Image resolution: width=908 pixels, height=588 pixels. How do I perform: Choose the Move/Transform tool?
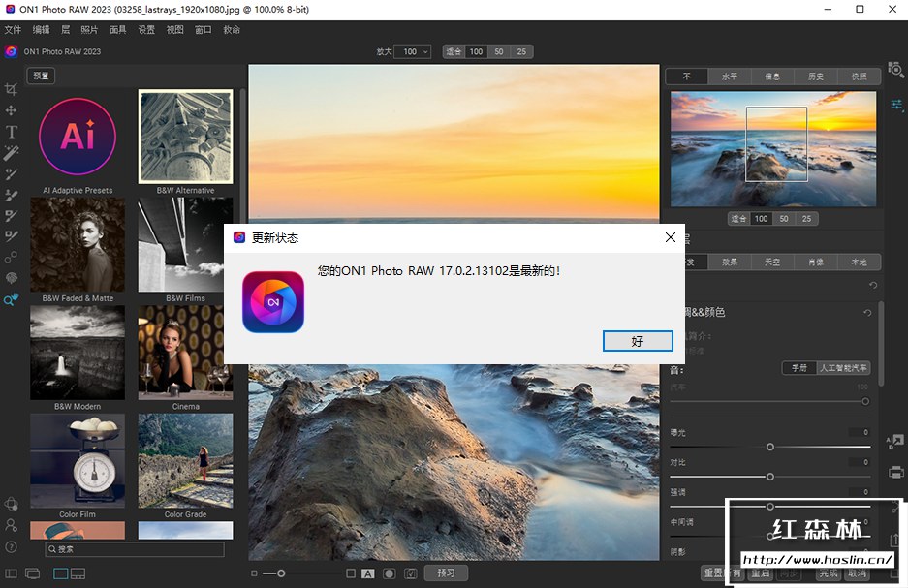coord(12,110)
